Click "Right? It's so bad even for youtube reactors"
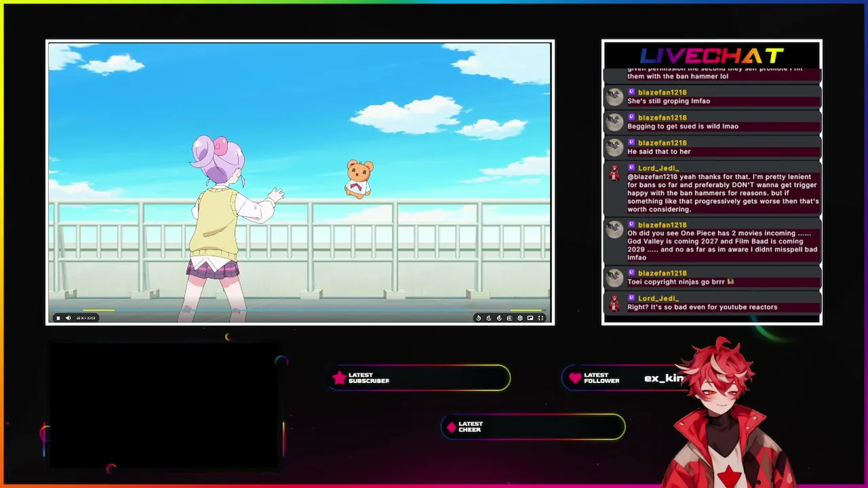Viewport: 868px width, 488px height. pos(702,307)
